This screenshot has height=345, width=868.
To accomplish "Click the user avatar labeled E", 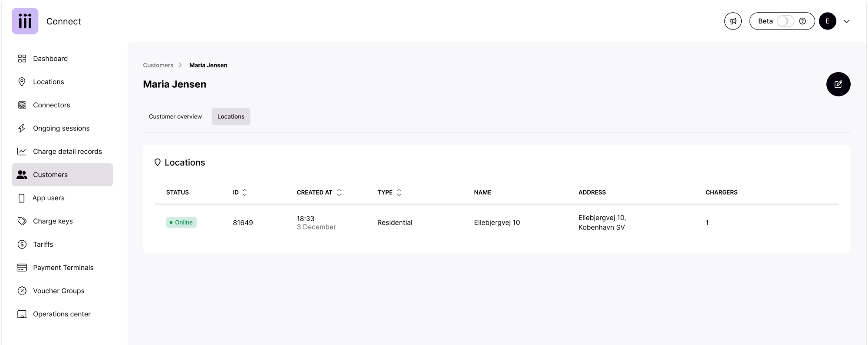I will click(827, 21).
